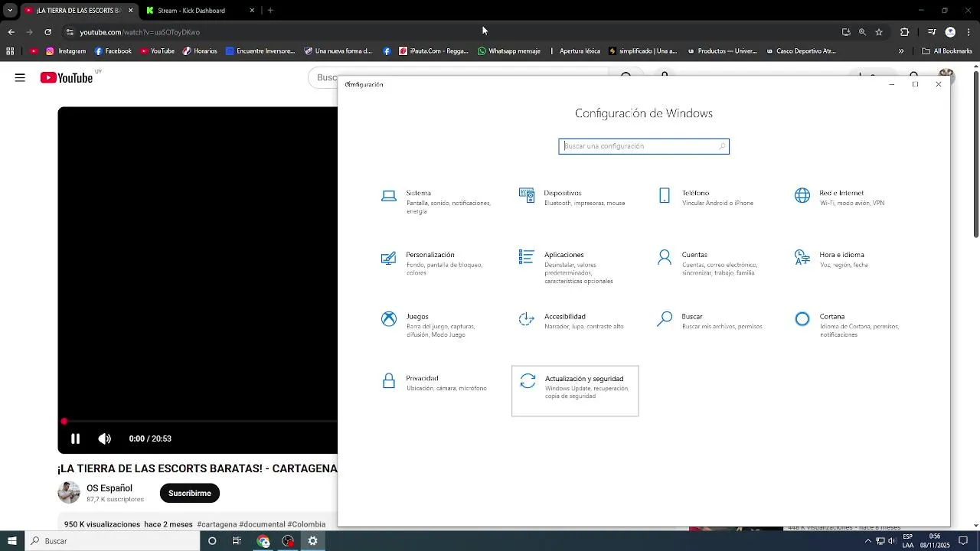Pause the YouTube video
The image size is (980, 551).
coord(75,439)
